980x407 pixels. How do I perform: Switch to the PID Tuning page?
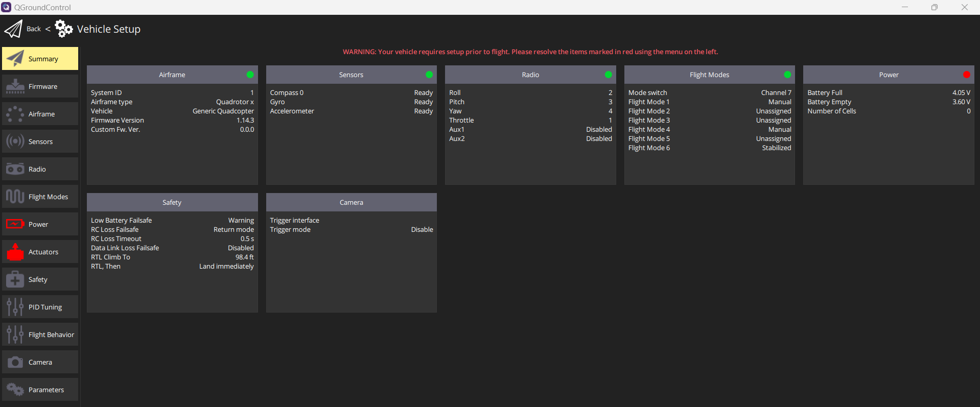(x=40, y=307)
